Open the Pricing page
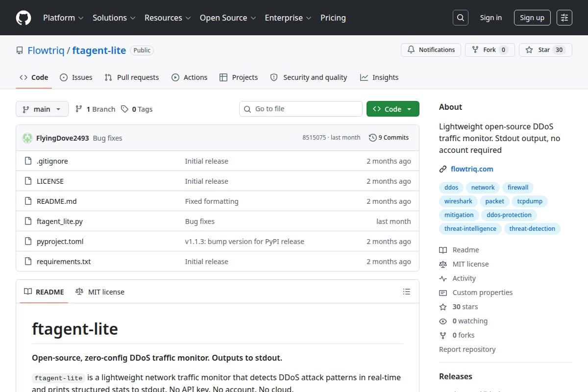Screen dimensions: 588x392 coord(333,18)
